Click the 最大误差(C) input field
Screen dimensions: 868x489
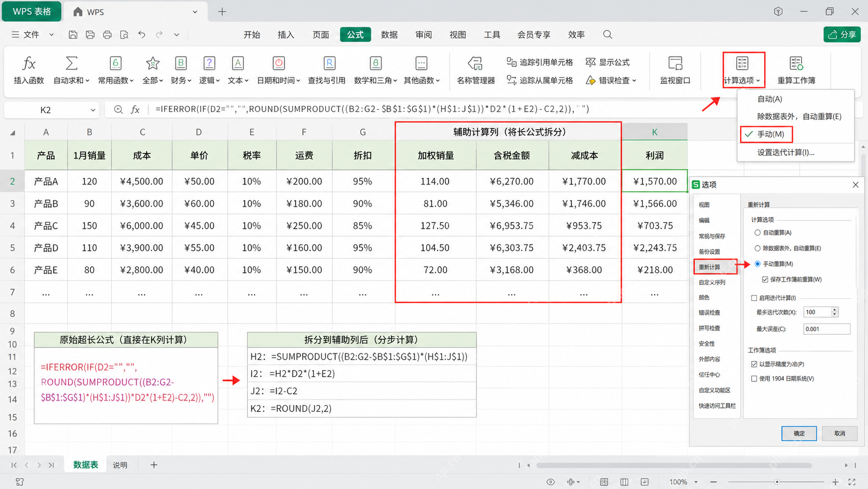point(826,329)
